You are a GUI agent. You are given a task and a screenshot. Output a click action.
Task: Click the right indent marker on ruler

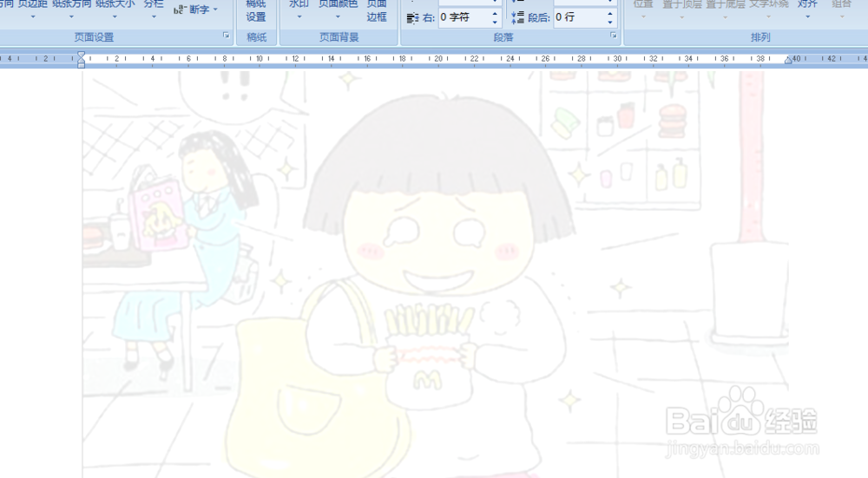788,61
